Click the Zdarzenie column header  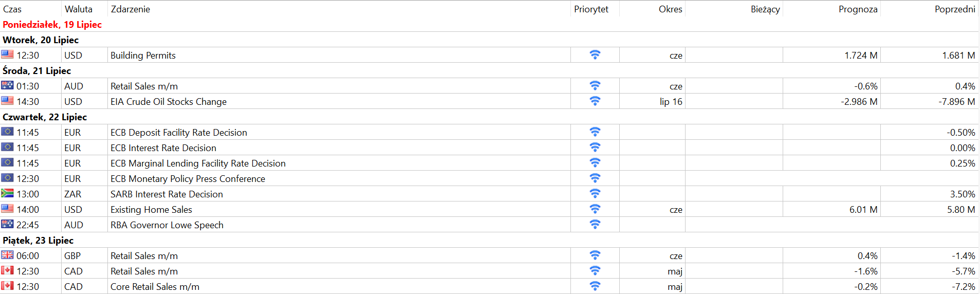point(131,9)
